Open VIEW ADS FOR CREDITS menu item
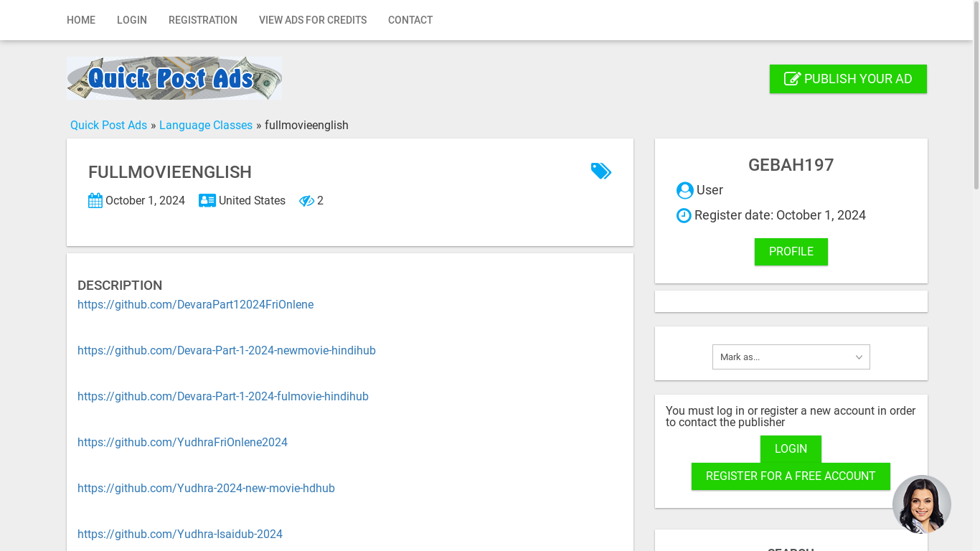 (313, 20)
